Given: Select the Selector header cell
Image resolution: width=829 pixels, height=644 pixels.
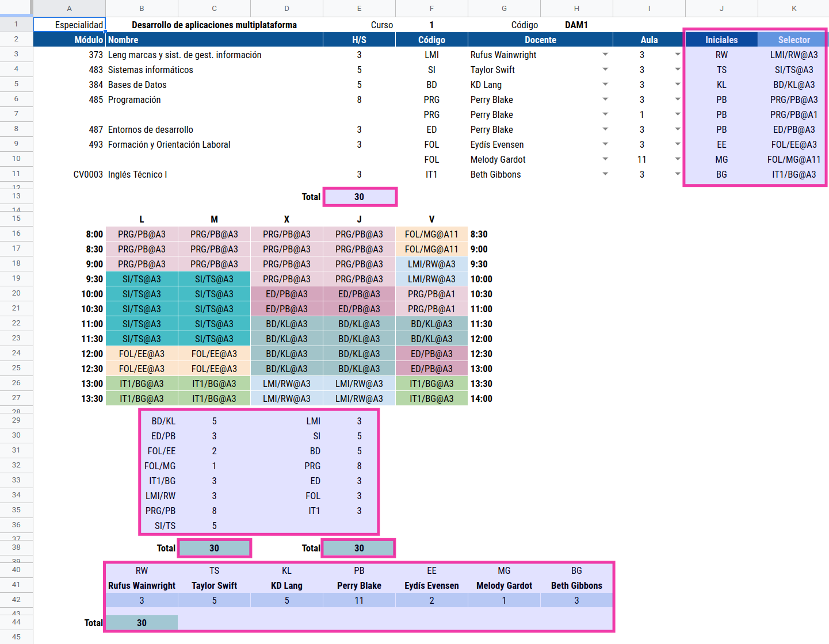Looking at the screenshot, I should (x=794, y=40).
